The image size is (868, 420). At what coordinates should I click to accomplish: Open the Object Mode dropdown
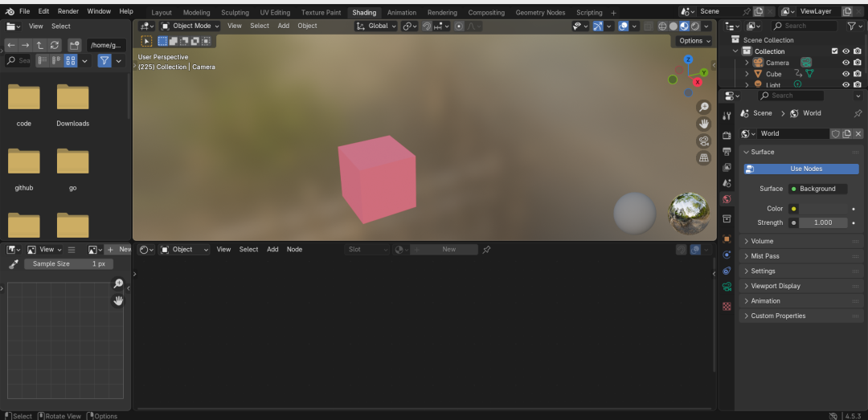click(190, 26)
